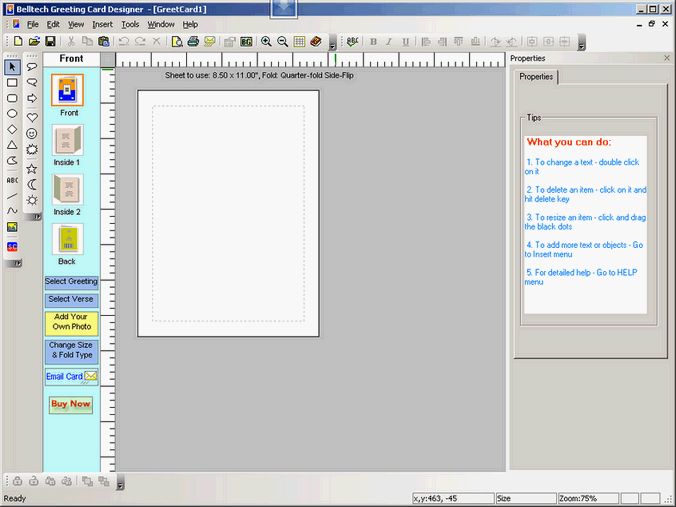Toggle the grid display

pos(299,41)
